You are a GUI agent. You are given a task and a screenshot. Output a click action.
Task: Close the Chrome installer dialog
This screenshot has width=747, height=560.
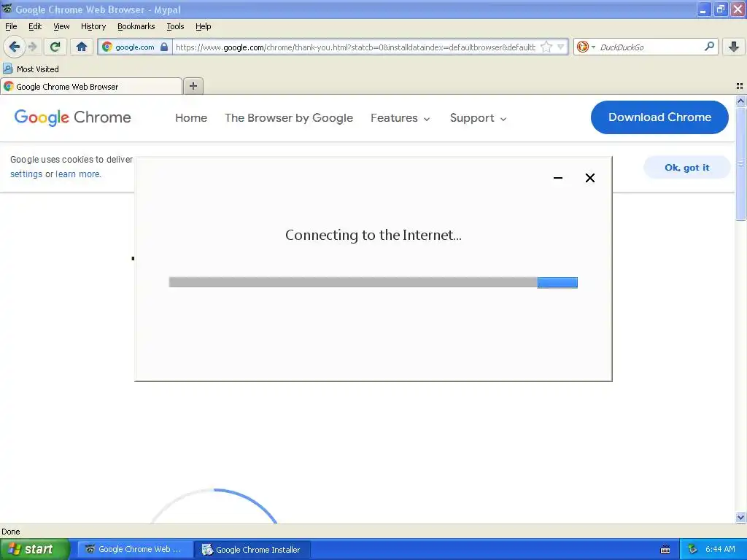click(x=589, y=178)
